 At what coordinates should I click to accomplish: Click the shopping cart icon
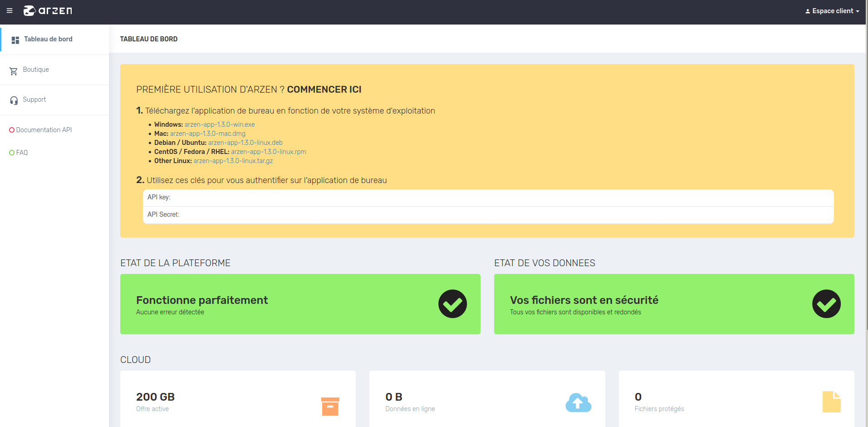pyautogui.click(x=14, y=71)
